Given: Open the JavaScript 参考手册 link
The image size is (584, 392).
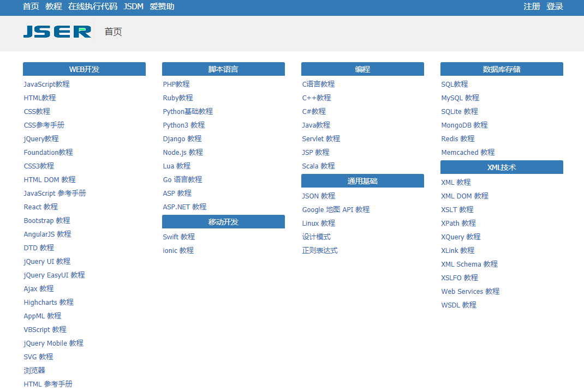Looking at the screenshot, I should [x=55, y=194].
